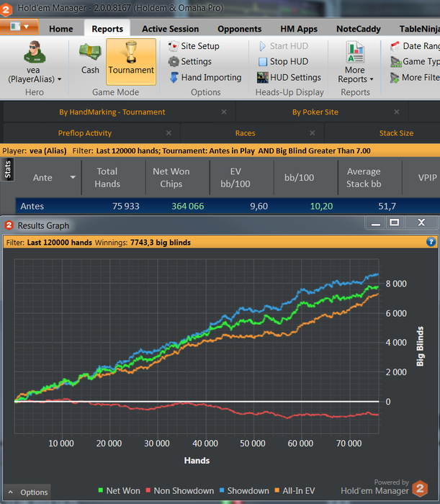Toggle the Net Won green legend swatch

pos(101,490)
